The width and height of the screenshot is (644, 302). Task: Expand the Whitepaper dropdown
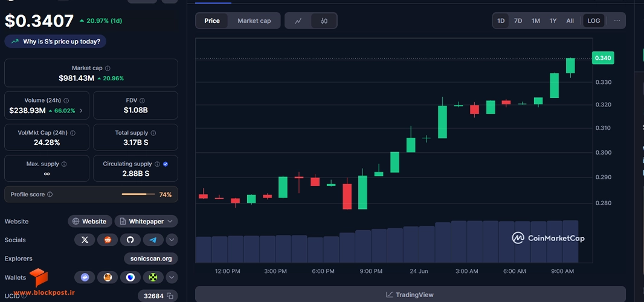coord(146,222)
